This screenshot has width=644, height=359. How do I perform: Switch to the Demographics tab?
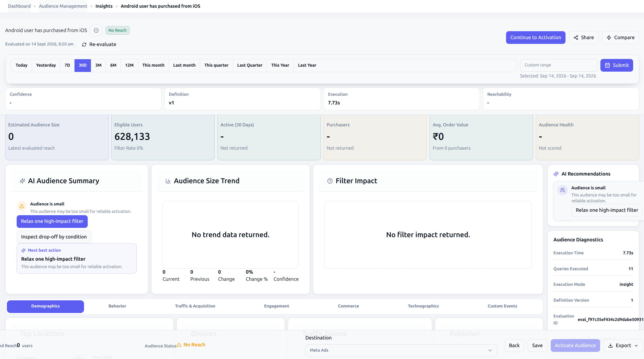[x=45, y=306]
